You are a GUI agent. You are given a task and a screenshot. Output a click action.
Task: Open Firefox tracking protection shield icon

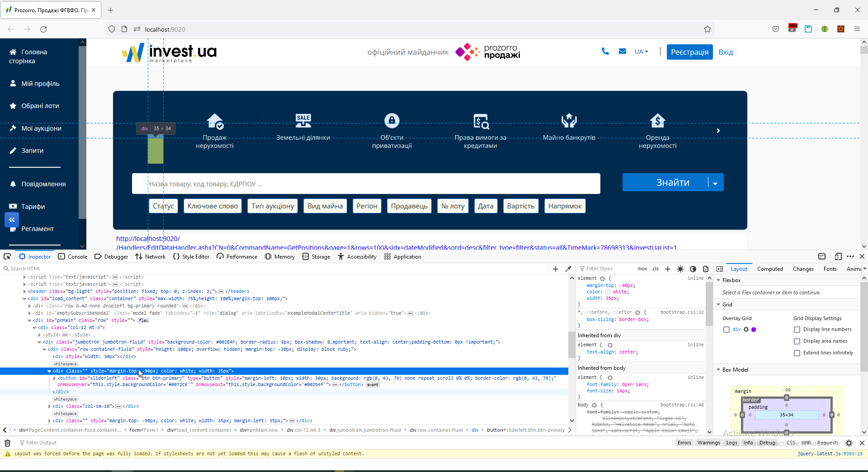tap(112, 29)
